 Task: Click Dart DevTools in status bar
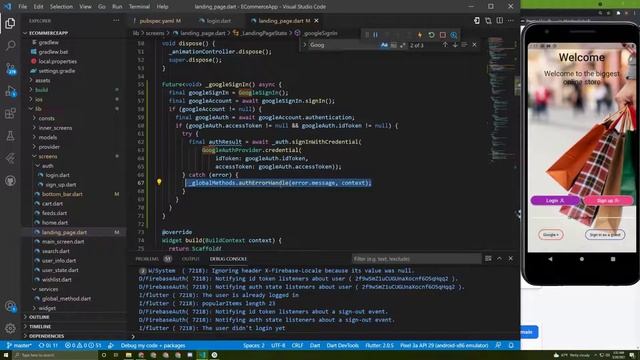[342, 345]
